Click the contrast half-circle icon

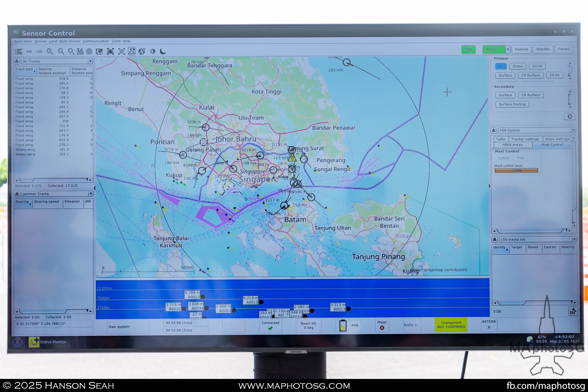point(153,51)
